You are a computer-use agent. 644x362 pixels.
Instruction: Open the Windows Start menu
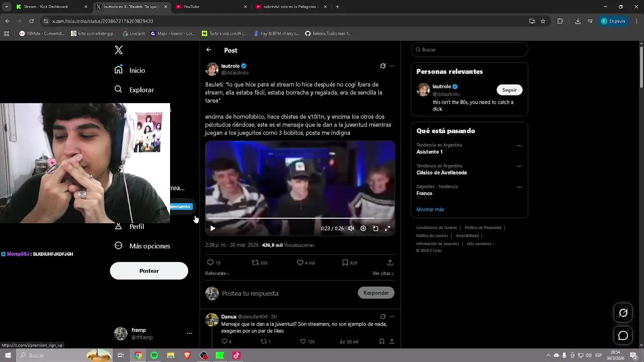click(x=8, y=355)
